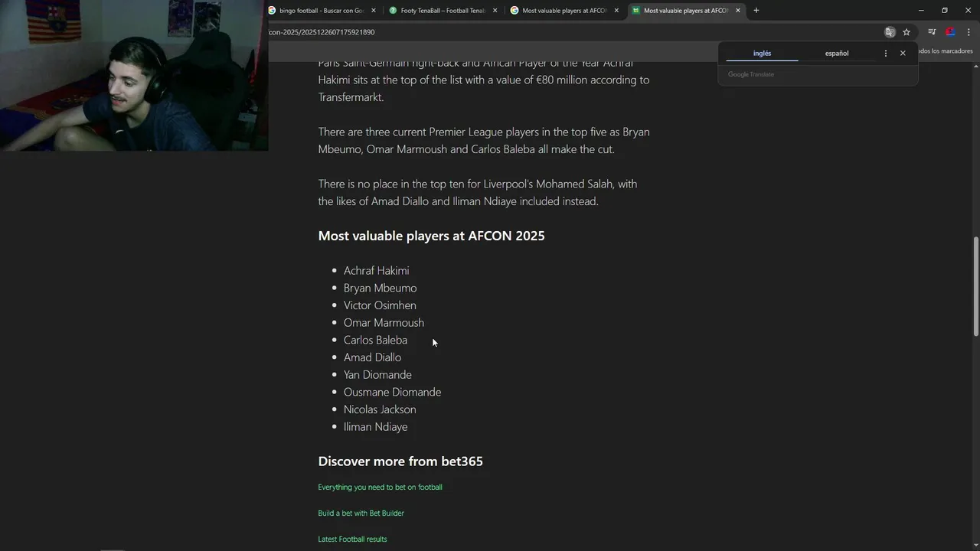Screen dimensions: 980x551
Task: Close the Footy TenaBall tab
Action: (495, 11)
